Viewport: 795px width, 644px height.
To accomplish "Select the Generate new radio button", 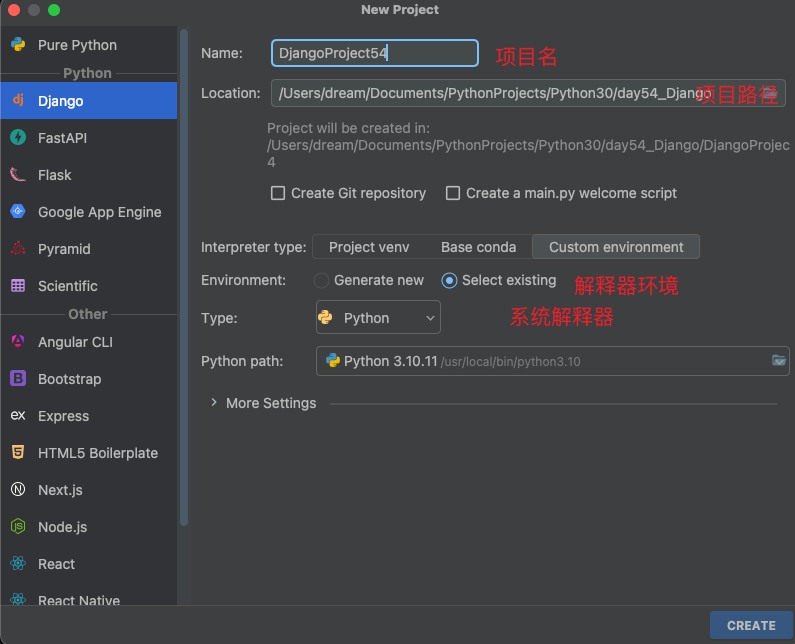I will point(321,280).
